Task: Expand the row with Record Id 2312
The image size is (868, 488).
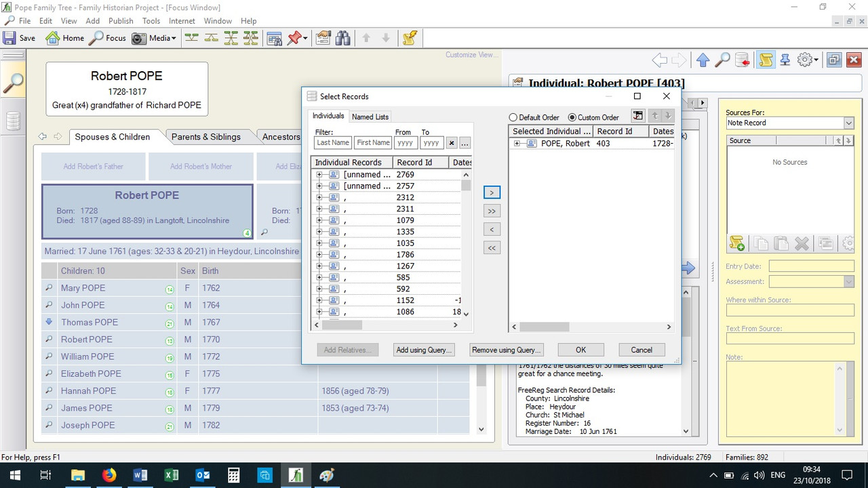Action: [x=319, y=197]
